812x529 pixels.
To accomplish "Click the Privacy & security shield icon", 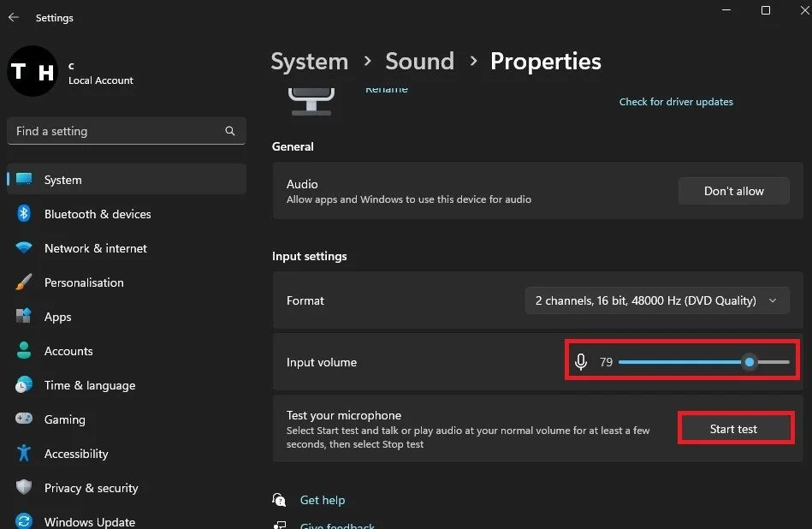I will point(24,487).
